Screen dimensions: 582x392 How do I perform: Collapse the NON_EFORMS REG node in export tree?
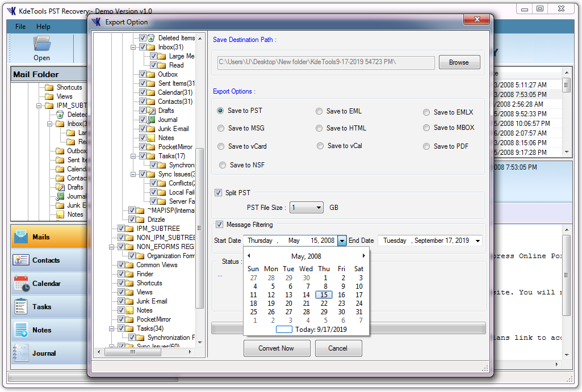coord(111,247)
